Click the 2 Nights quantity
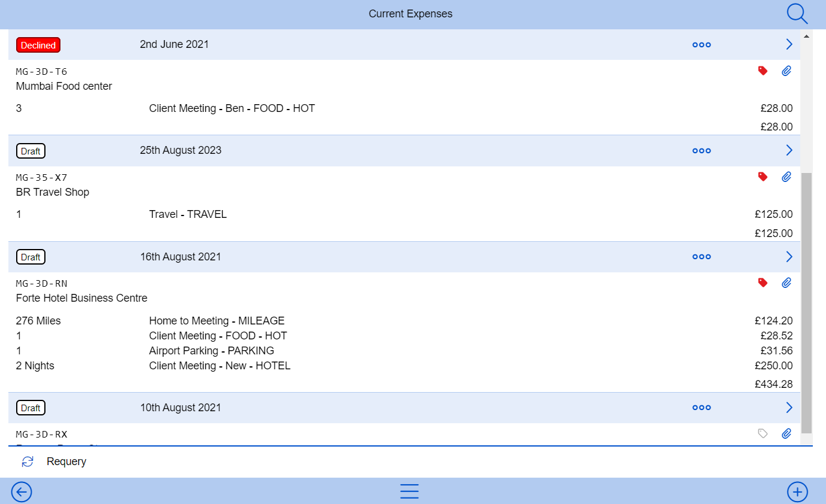 (x=35, y=366)
